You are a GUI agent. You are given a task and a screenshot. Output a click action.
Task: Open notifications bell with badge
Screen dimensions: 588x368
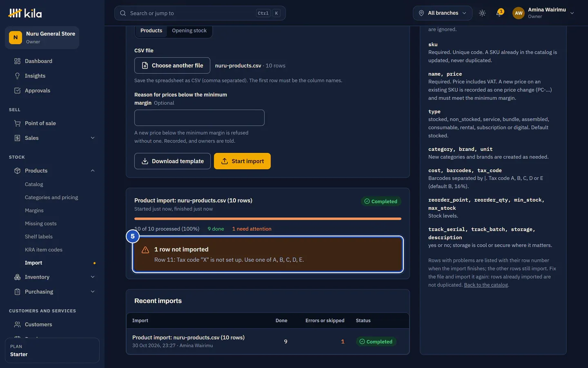[x=499, y=13]
